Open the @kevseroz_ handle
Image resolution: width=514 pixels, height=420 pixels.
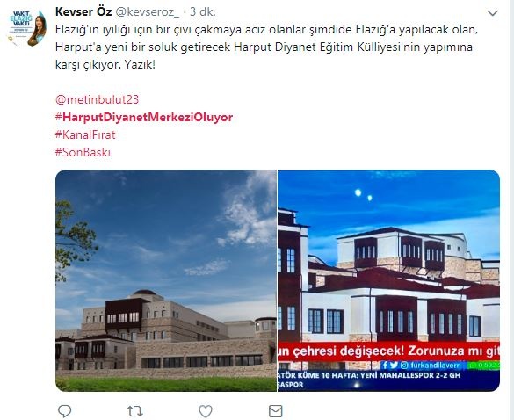click(x=148, y=12)
